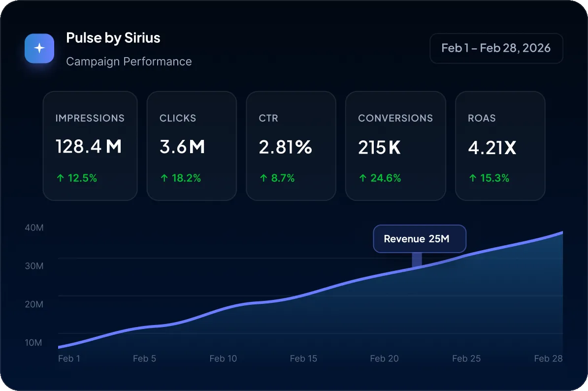
Task: Click the 12.5% impressions change indicator
Action: click(x=77, y=178)
